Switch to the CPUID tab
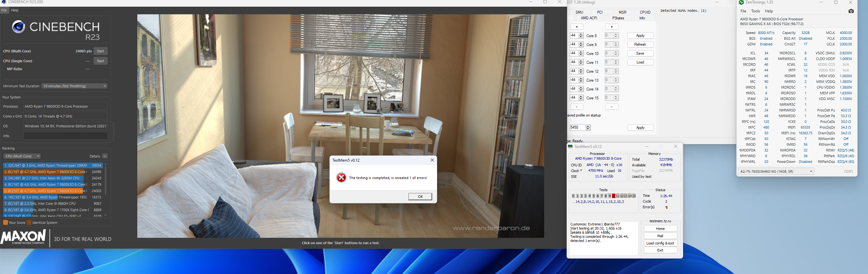Screen dimensions: 868x274 coord(645,12)
